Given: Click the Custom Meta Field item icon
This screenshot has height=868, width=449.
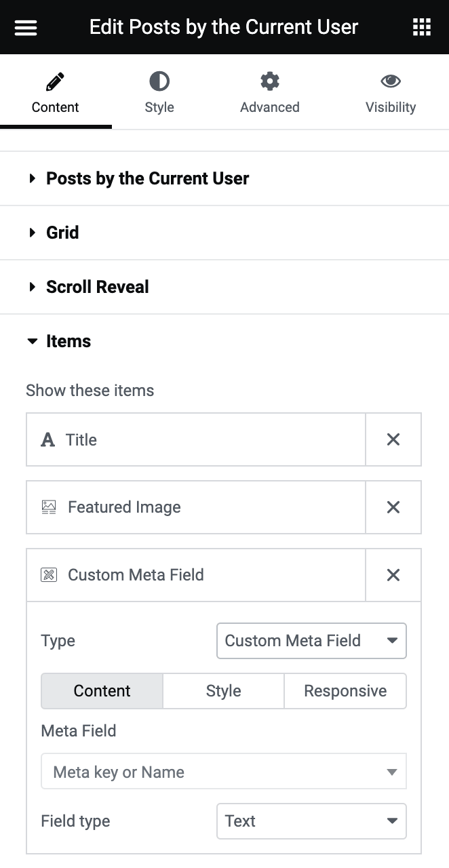Looking at the screenshot, I should click(48, 575).
